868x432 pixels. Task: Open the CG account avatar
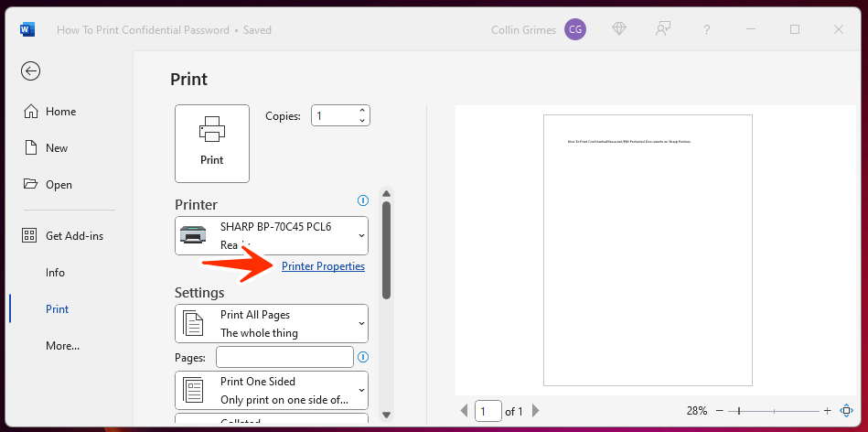pos(575,30)
